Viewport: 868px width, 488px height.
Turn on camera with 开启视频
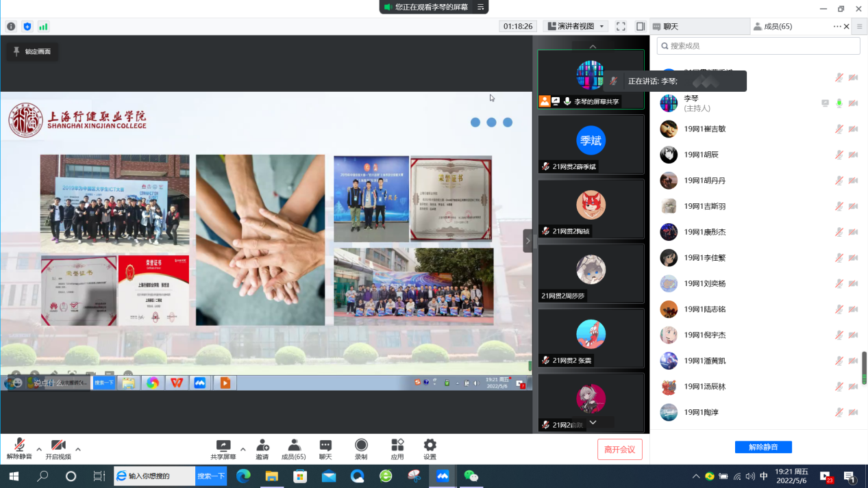click(x=58, y=449)
